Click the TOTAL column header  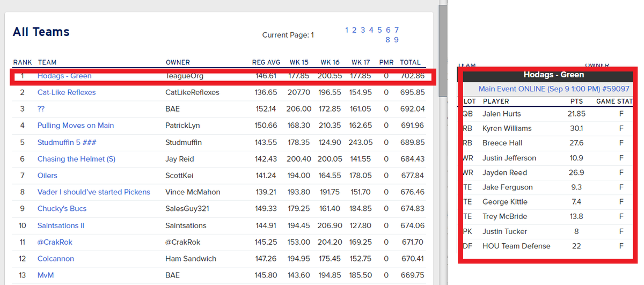(411, 62)
